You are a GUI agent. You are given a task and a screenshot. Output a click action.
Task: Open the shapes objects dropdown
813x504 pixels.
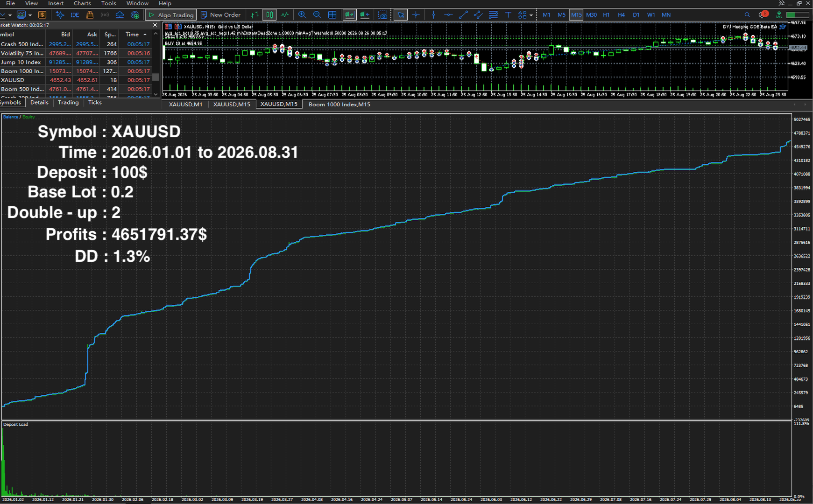525,15
